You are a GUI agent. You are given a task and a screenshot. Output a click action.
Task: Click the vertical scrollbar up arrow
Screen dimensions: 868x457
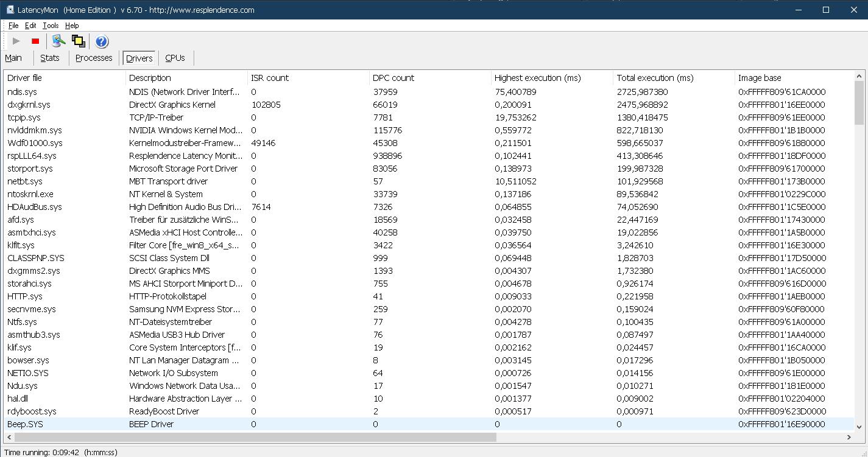[x=859, y=77]
